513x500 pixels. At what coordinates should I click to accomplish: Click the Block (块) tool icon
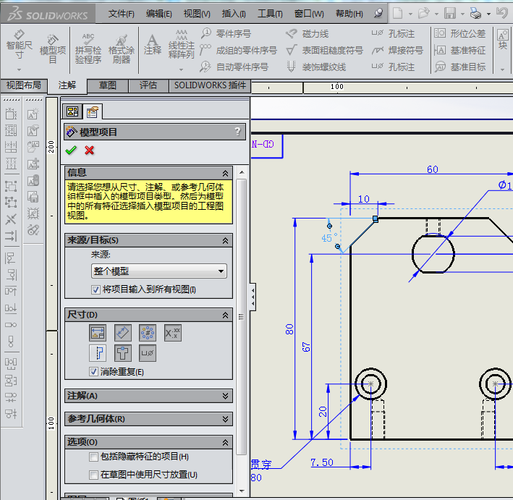click(502, 39)
